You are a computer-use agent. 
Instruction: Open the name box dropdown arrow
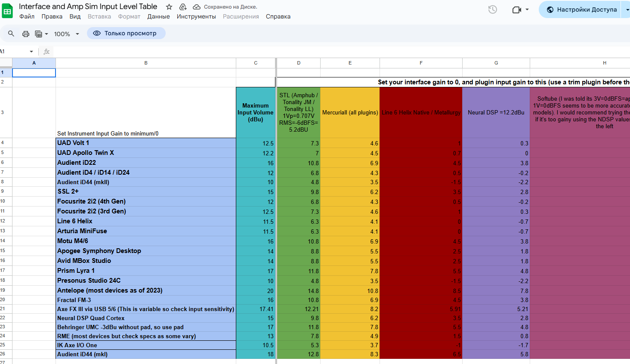[x=31, y=52]
